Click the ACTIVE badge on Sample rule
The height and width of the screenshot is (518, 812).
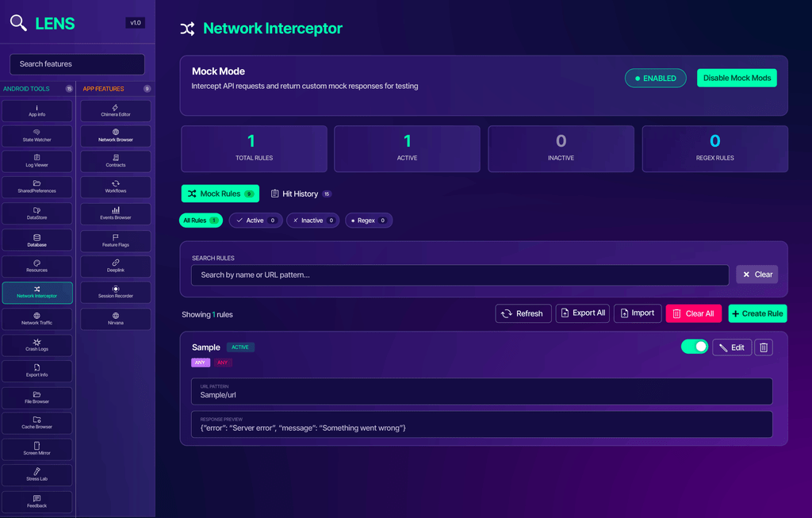pos(240,347)
